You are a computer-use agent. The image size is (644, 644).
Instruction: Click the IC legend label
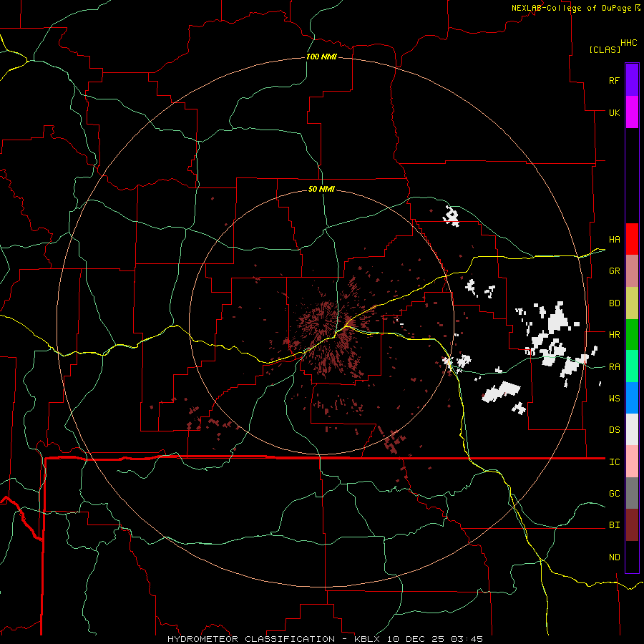pyautogui.click(x=614, y=462)
